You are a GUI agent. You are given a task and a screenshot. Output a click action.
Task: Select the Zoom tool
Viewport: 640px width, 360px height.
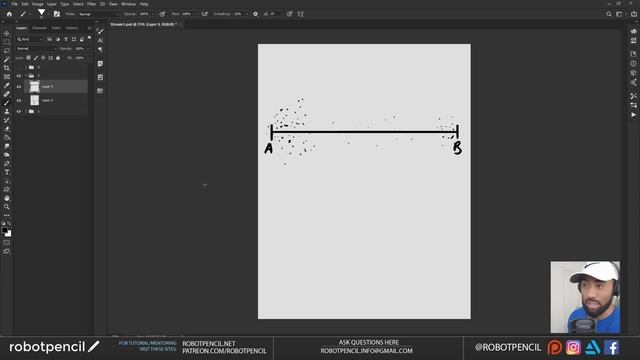pyautogui.click(x=7, y=207)
